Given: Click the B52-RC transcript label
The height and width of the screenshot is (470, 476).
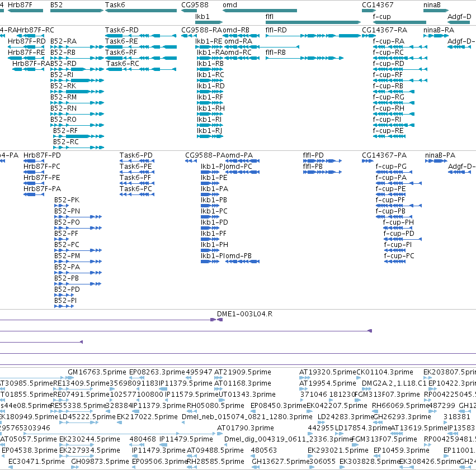Looking at the screenshot, I should click(66, 142).
